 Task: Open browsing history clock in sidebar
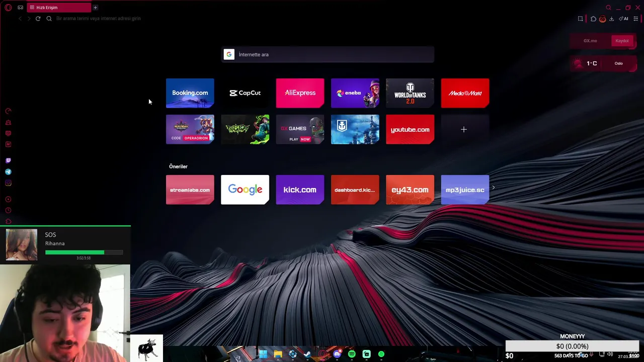pos(8,210)
